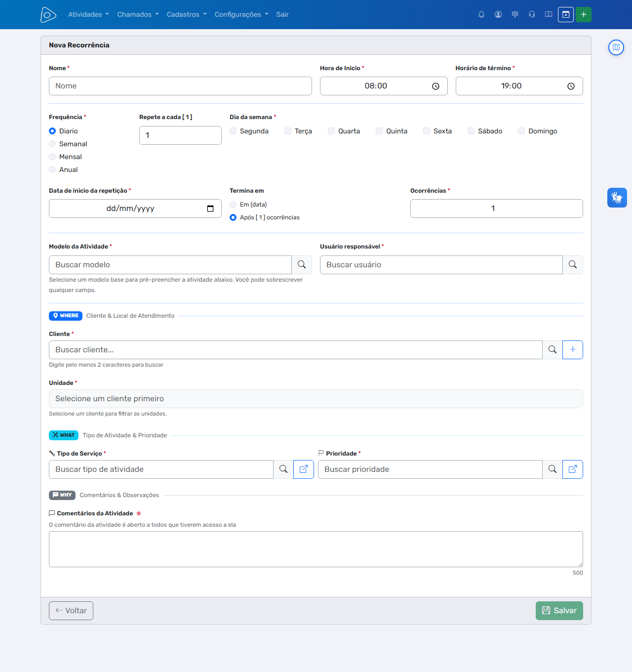Check the Sexta checkbox

[x=427, y=131]
